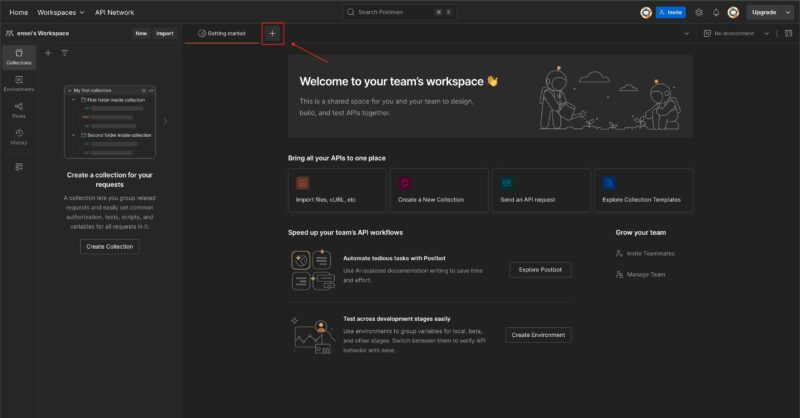Open the Upgrade dropdown arrow
This screenshot has width=800, height=418.
(788, 12)
